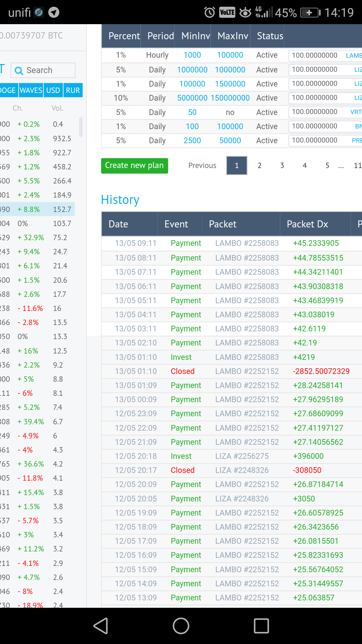The image size is (362, 644).
Task: Tap the VoLTE status bar icon
Action: tap(227, 12)
